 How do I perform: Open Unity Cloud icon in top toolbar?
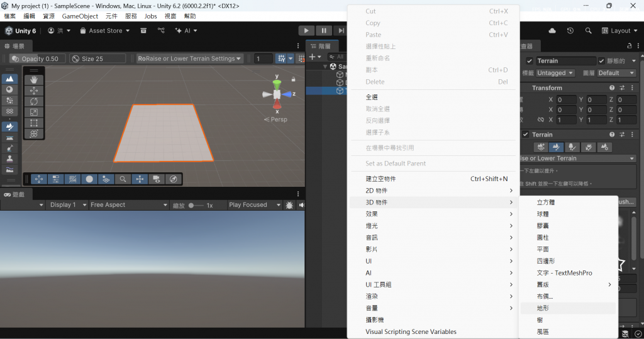(x=552, y=31)
